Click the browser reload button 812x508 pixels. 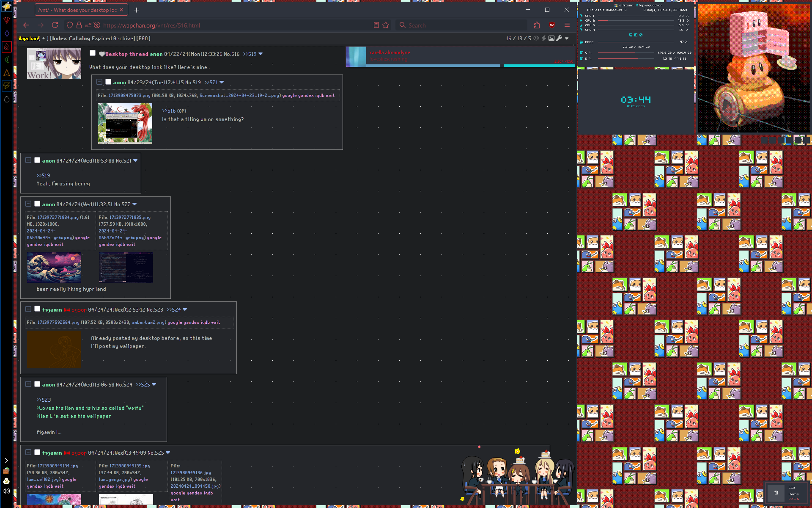tap(55, 25)
